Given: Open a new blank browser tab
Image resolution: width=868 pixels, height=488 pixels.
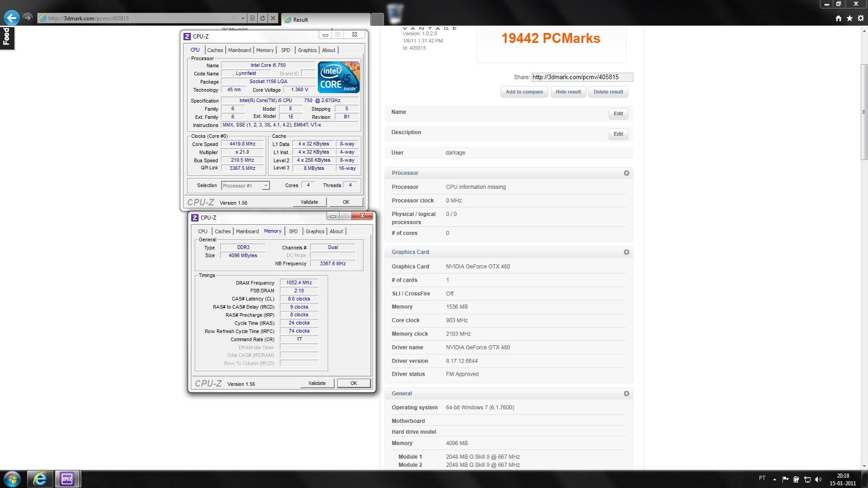Looking at the screenshot, I should (378, 19).
